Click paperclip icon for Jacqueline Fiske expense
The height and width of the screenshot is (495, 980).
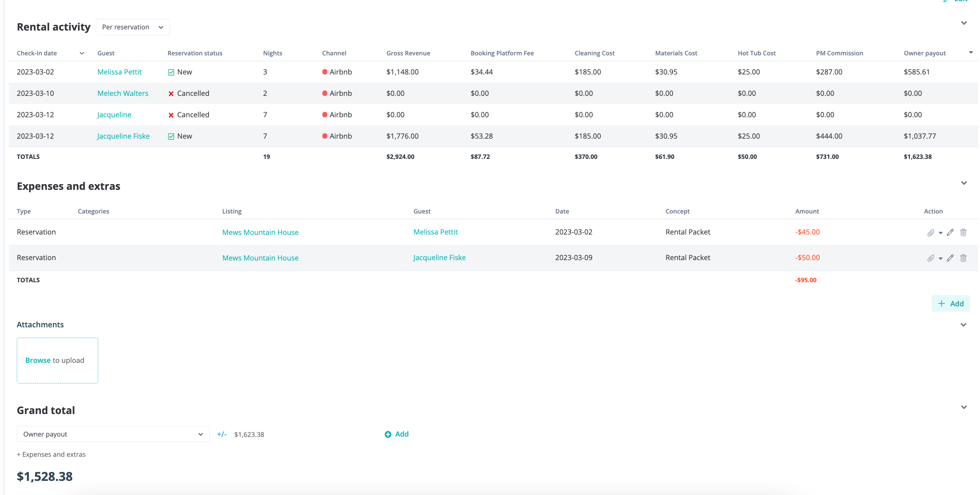pyautogui.click(x=930, y=258)
